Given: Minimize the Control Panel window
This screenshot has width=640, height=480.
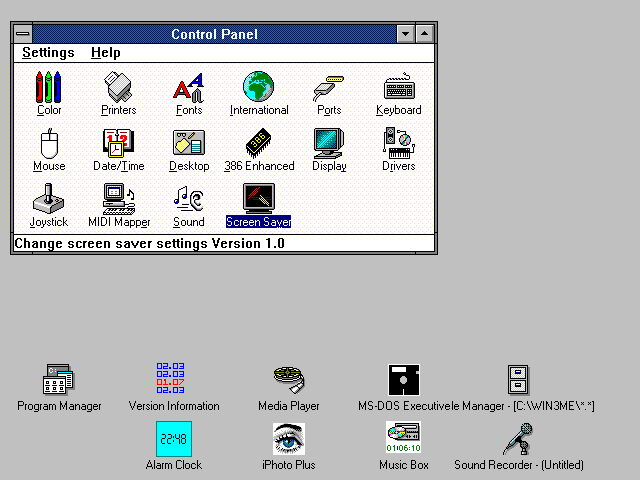Looking at the screenshot, I should 406,34.
